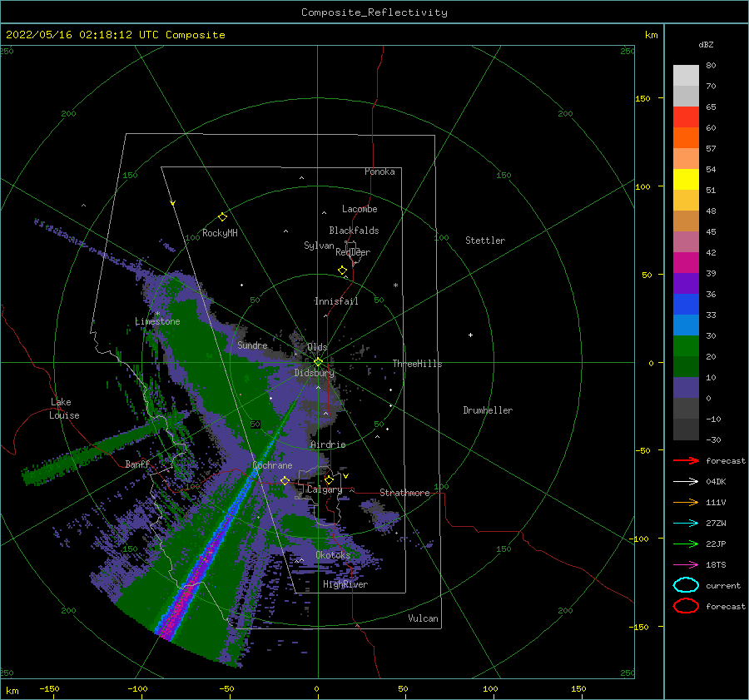Select the light blue 33 dBZ swatch

[686, 325]
